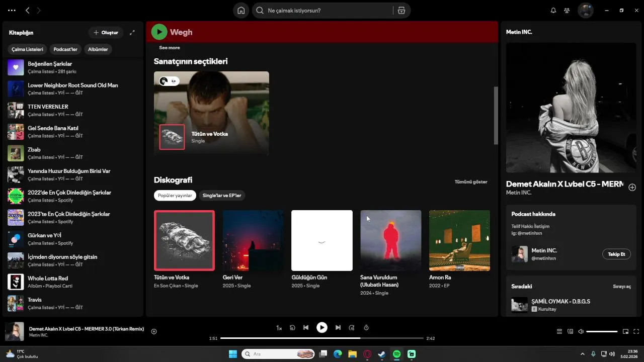Open the three-dots app menu
The height and width of the screenshot is (362, 644).
(x=12, y=11)
